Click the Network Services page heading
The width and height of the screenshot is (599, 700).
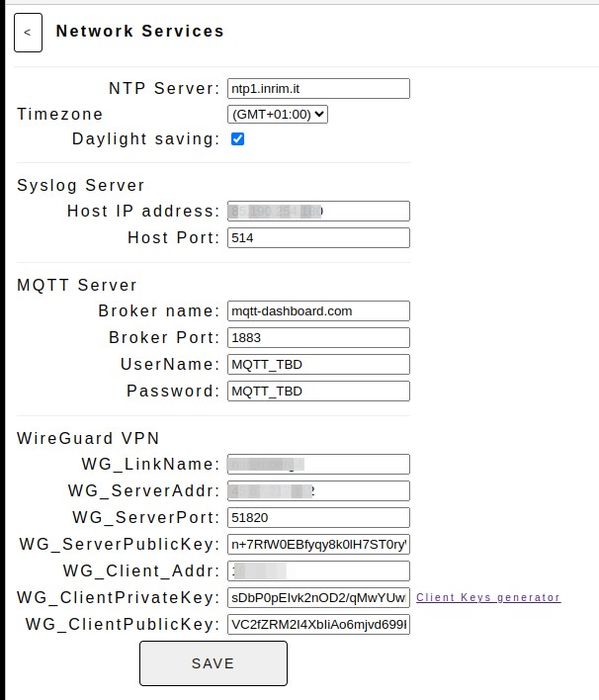pos(139,31)
